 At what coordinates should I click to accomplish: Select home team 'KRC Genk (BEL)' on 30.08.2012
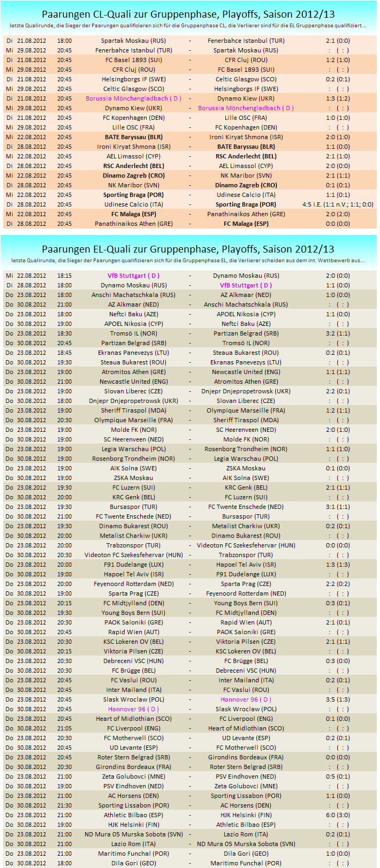coord(134,497)
